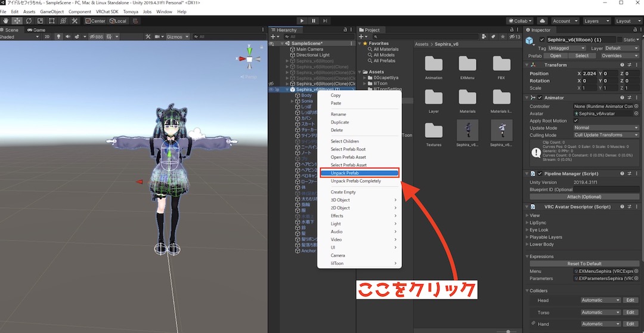Open the Gizmos dropdown
This screenshot has width=644, height=333.
tap(178, 36)
